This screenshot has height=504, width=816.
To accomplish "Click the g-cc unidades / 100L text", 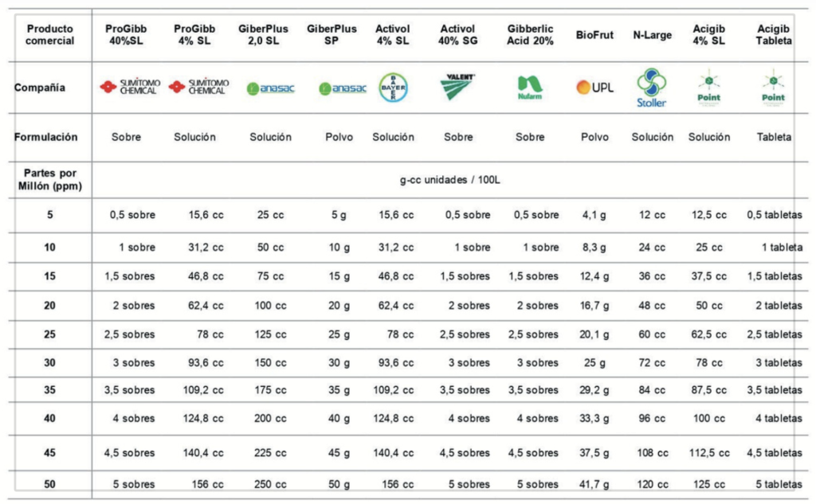I will [x=450, y=179].
